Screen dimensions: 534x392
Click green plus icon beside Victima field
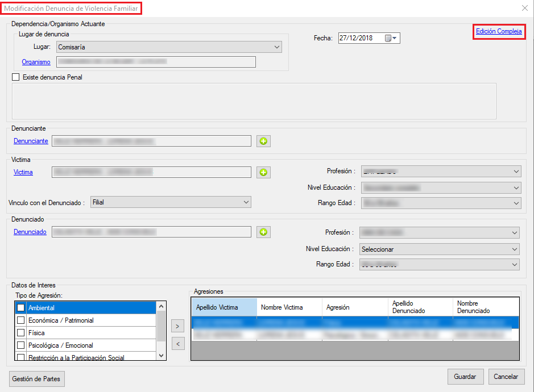pyautogui.click(x=263, y=172)
